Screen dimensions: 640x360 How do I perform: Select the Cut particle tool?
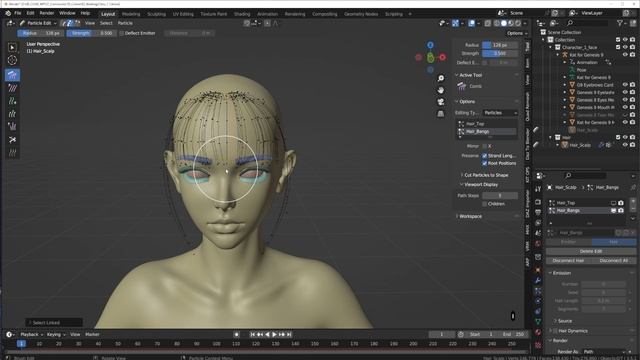12,140
